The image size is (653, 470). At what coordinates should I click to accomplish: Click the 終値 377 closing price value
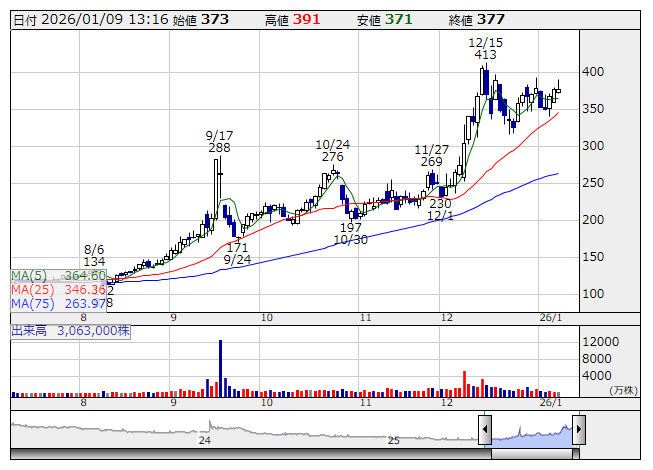click(476, 20)
